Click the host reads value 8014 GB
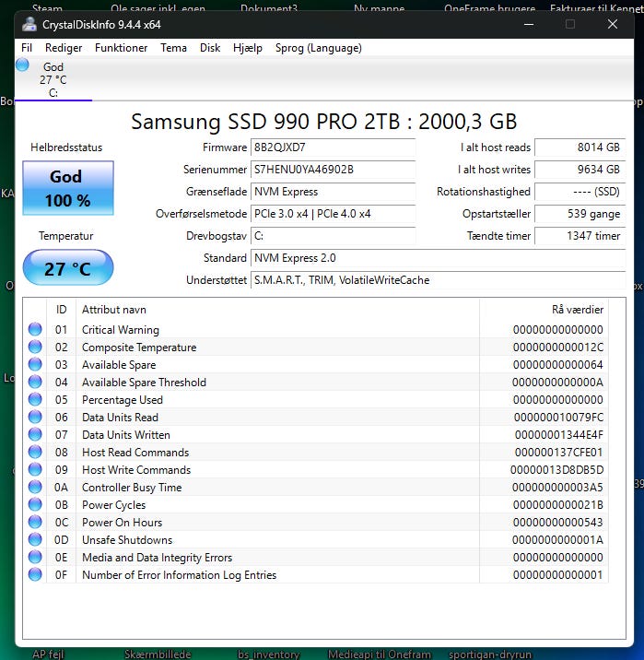The height and width of the screenshot is (660, 644). pos(580,147)
